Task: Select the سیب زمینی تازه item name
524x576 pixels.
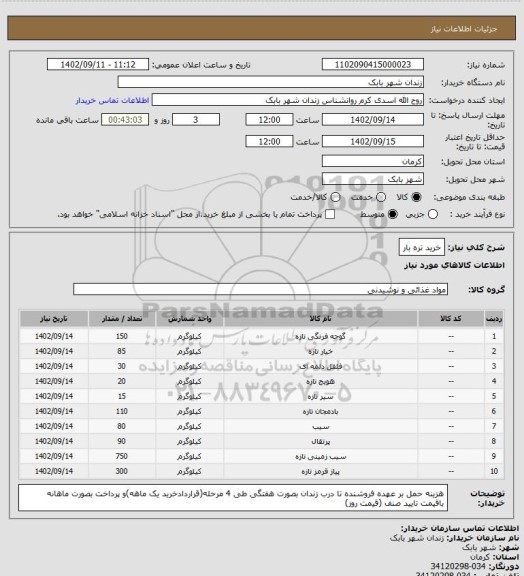Action: tap(320, 457)
